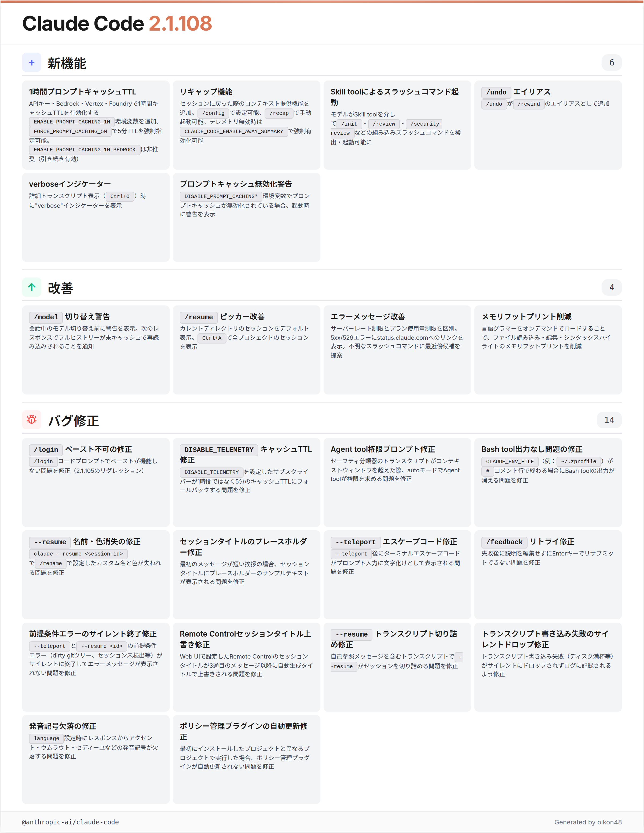Click the red bug icon beside バグ修正
The image size is (644, 833).
(x=32, y=420)
